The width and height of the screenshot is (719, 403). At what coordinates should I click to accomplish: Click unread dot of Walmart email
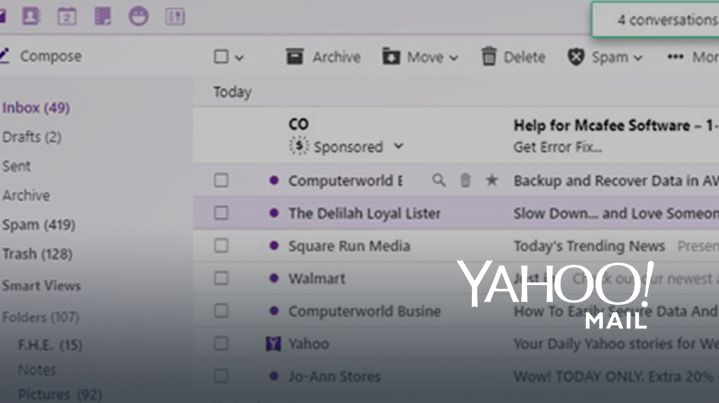274,278
